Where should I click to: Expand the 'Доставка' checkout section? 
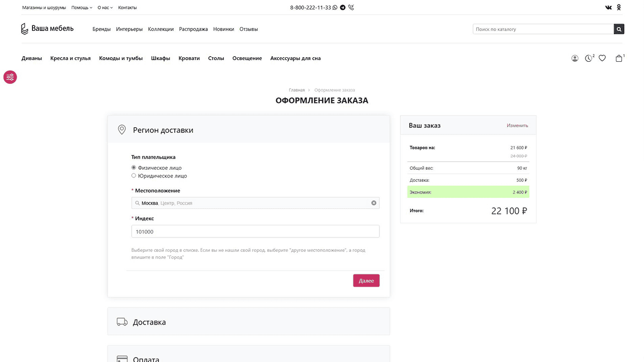point(248,322)
